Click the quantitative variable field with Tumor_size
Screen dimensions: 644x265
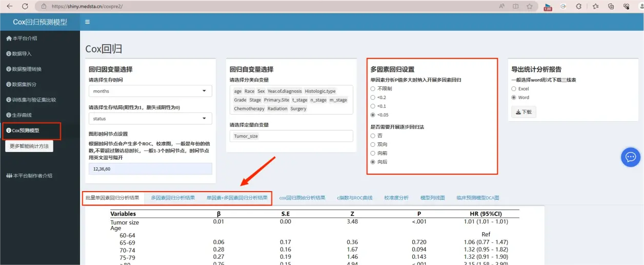[x=291, y=136]
